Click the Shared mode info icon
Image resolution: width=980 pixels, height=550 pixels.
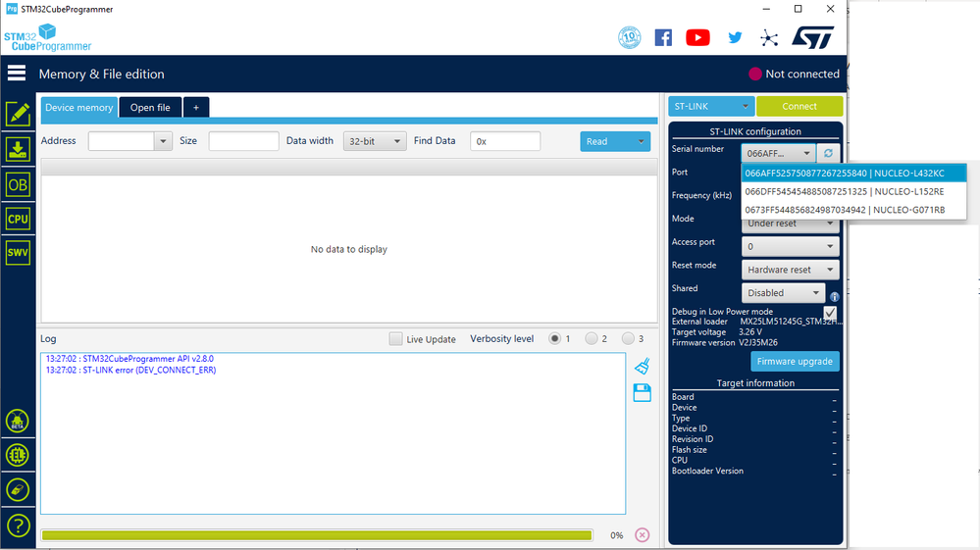click(x=835, y=297)
